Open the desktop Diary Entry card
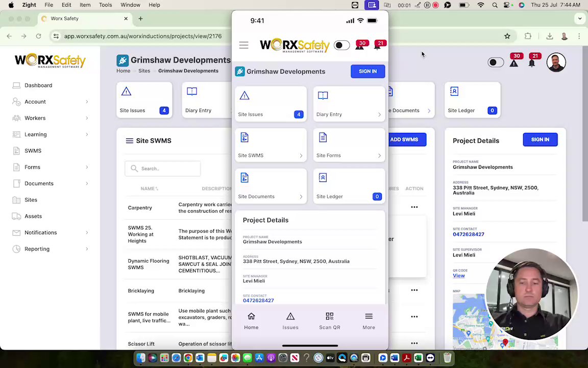 tap(207, 100)
